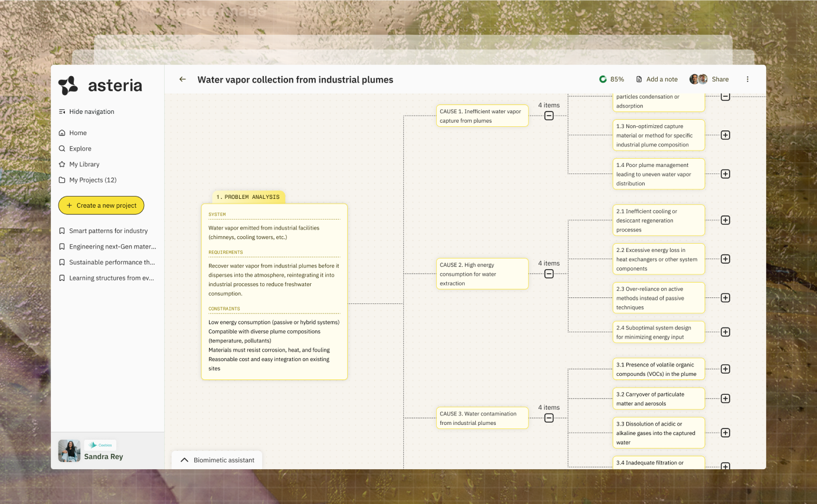
Task: Expand node 2.1 Inefficient cooling
Action: (726, 220)
